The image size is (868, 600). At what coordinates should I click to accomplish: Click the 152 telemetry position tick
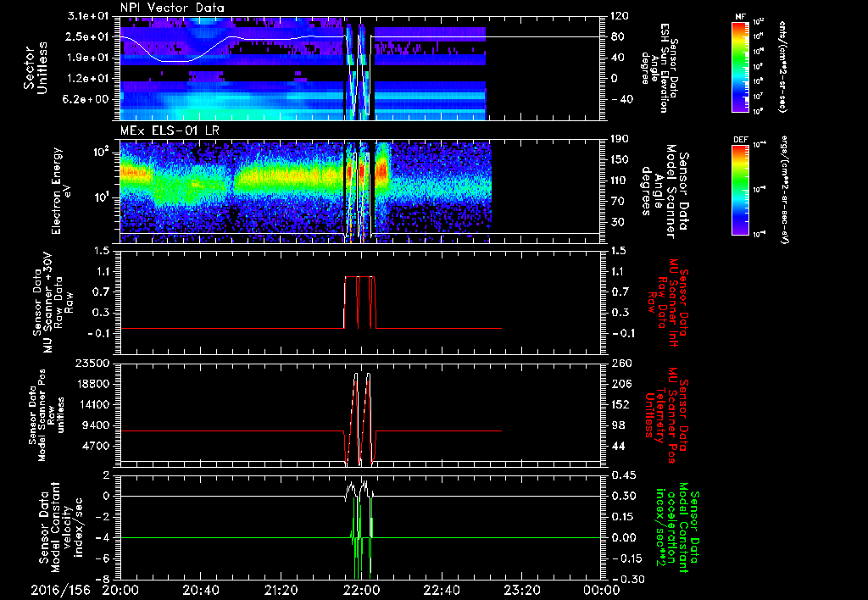pyautogui.click(x=619, y=404)
